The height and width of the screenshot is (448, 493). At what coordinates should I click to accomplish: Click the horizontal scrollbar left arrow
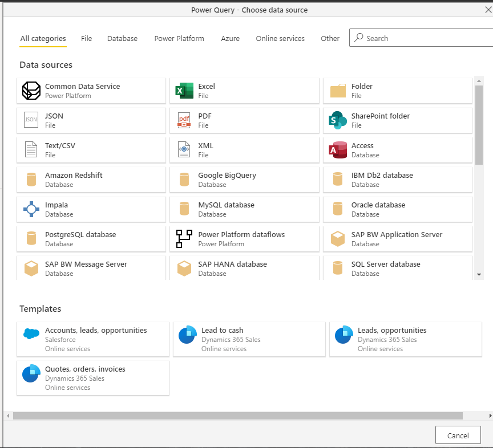(x=8, y=416)
